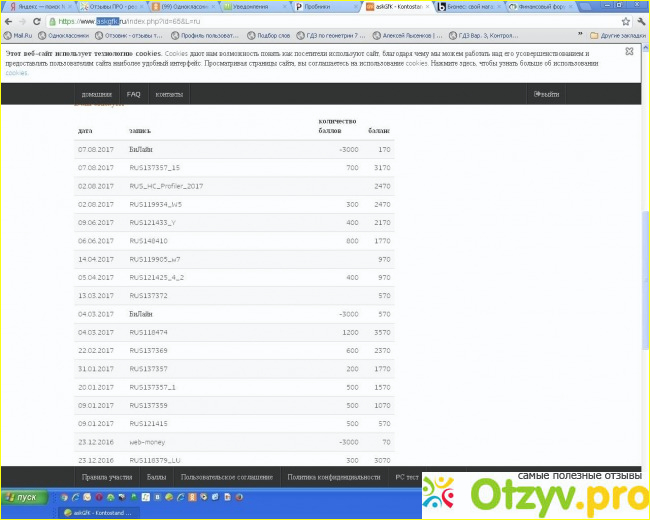
Task: Open the FAQ site menu item
Action: (134, 94)
